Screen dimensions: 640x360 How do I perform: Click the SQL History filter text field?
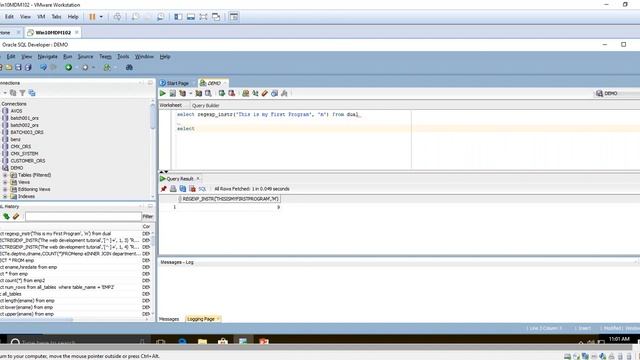pyautogui.click(x=83, y=216)
